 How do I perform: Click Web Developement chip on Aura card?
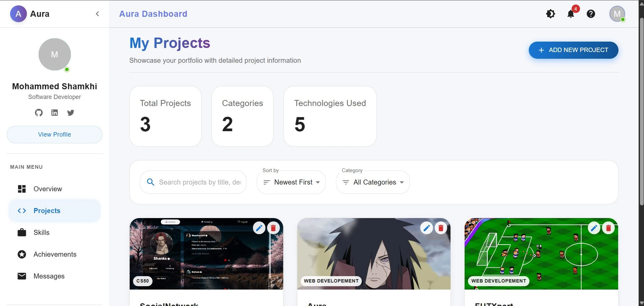(331, 281)
